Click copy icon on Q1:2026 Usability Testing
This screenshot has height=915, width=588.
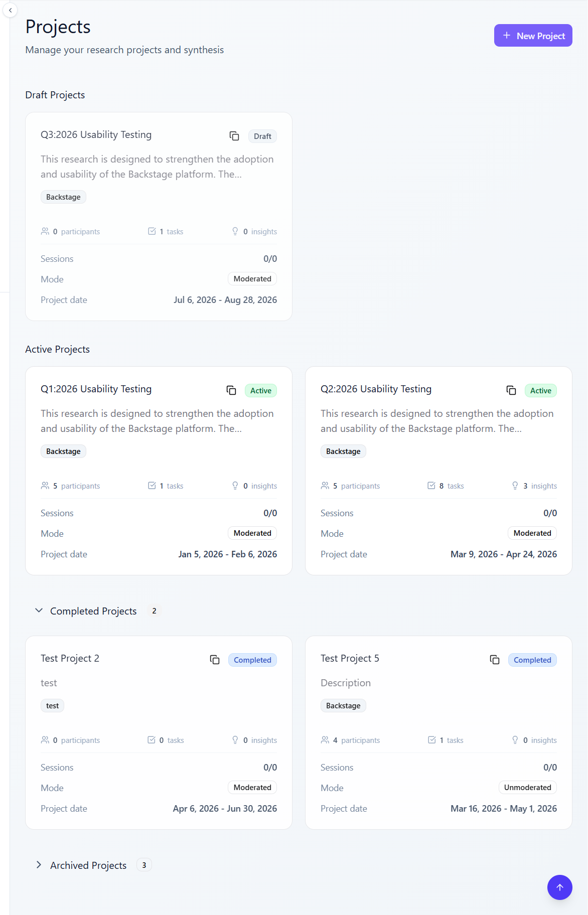[231, 390]
